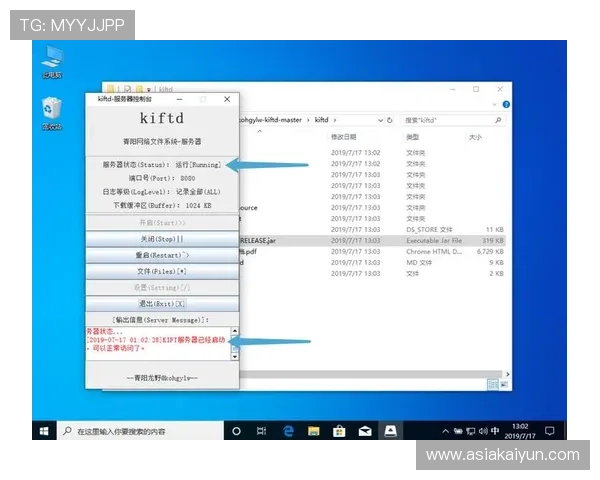The width and height of the screenshot is (600, 480).
Task: Open File Explorer from the taskbar
Action: tap(313, 431)
